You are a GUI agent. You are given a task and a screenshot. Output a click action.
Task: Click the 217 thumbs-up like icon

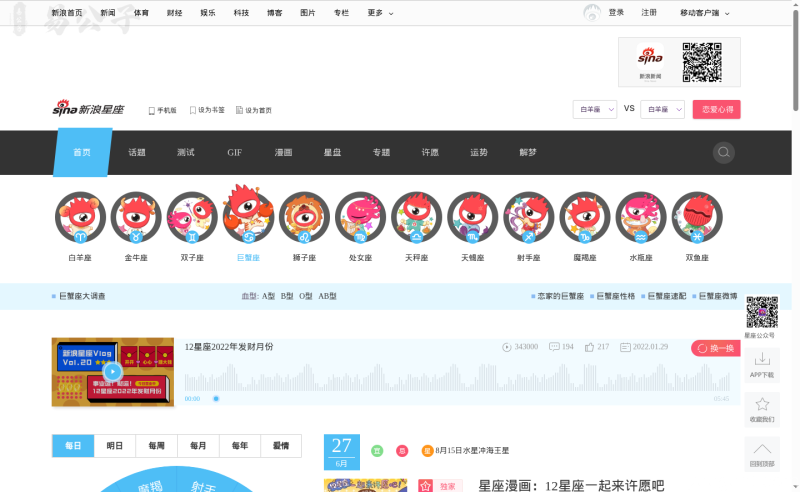pos(589,347)
